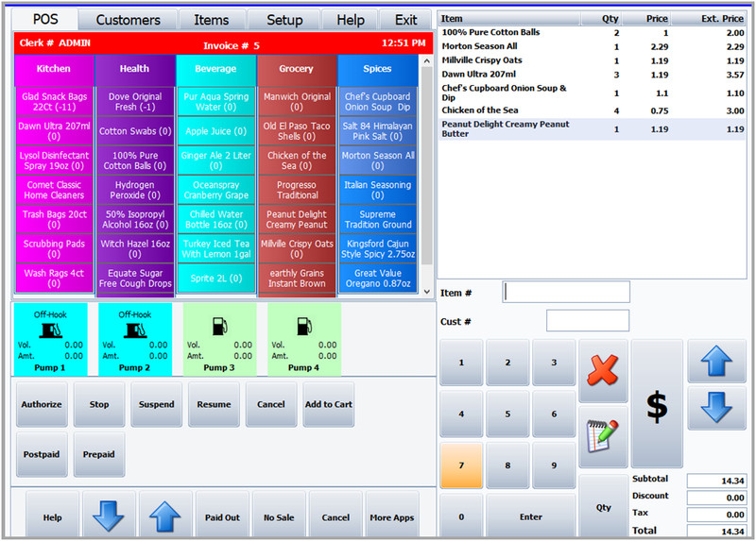Click blue down arrow next to Help

point(108,516)
